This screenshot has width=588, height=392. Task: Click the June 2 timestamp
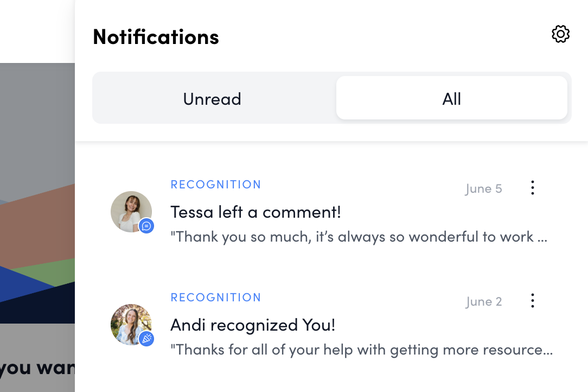(x=483, y=302)
